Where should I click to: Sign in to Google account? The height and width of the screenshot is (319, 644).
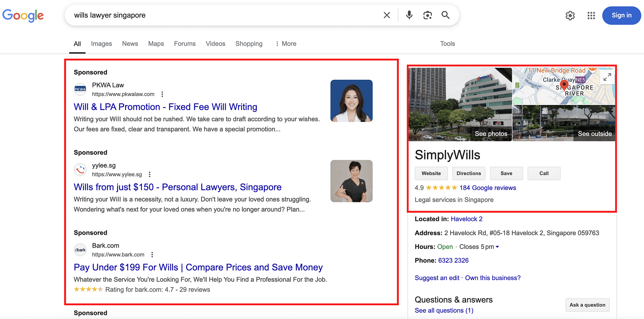(622, 15)
